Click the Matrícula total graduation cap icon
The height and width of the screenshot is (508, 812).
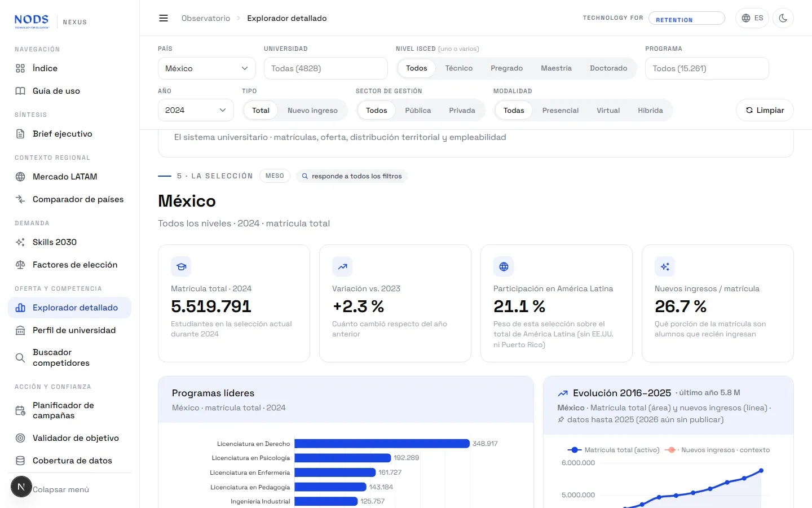tap(181, 266)
